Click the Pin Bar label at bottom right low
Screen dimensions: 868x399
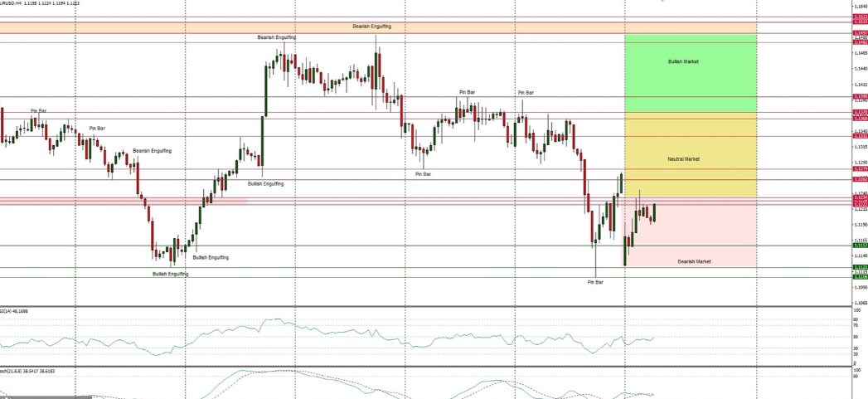[x=595, y=282]
